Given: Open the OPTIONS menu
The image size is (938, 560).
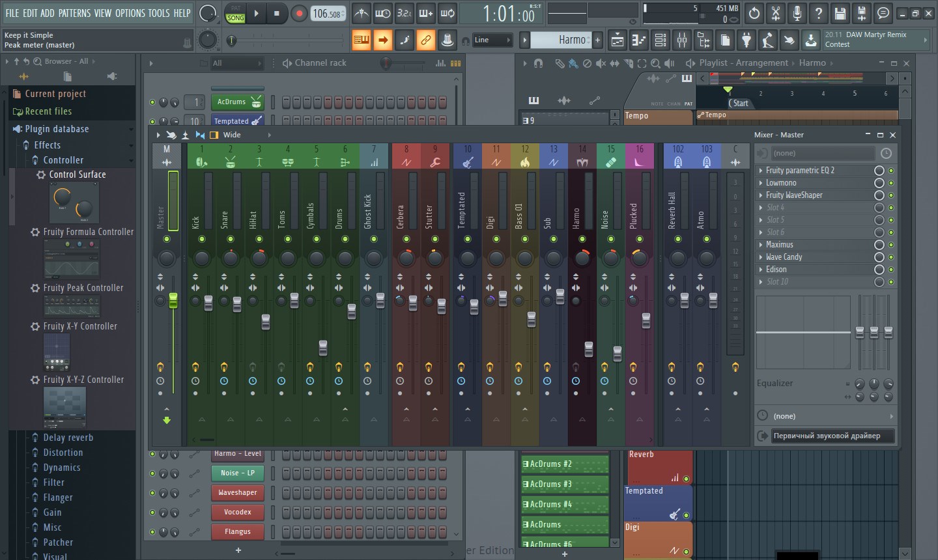Looking at the screenshot, I should click(130, 13).
